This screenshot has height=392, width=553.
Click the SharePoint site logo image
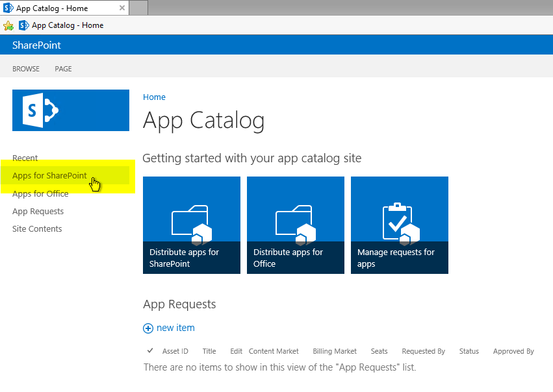[x=70, y=110]
